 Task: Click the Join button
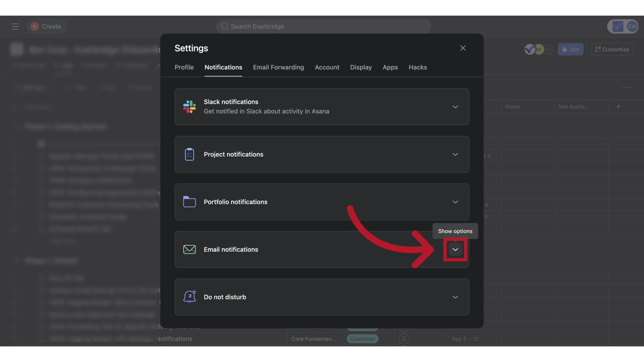pos(571,49)
